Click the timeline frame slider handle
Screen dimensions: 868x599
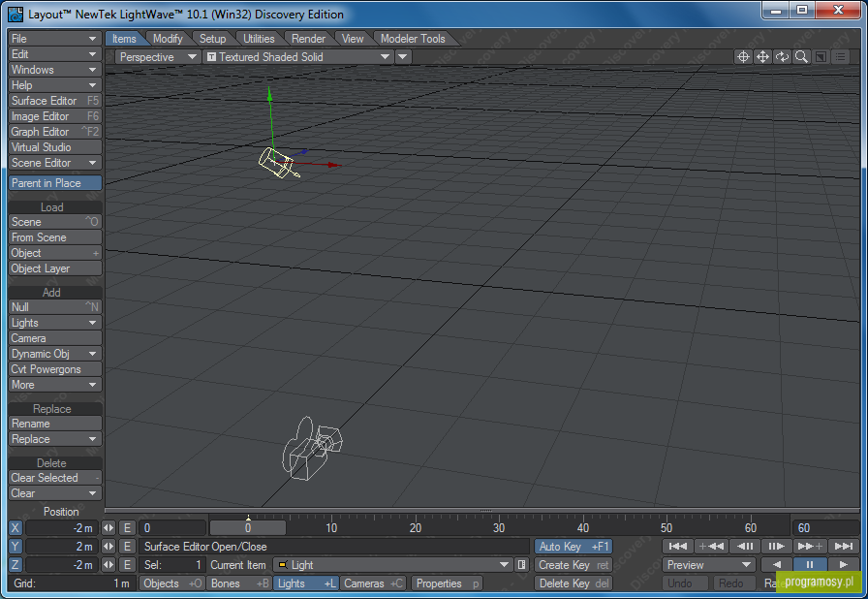click(x=248, y=527)
